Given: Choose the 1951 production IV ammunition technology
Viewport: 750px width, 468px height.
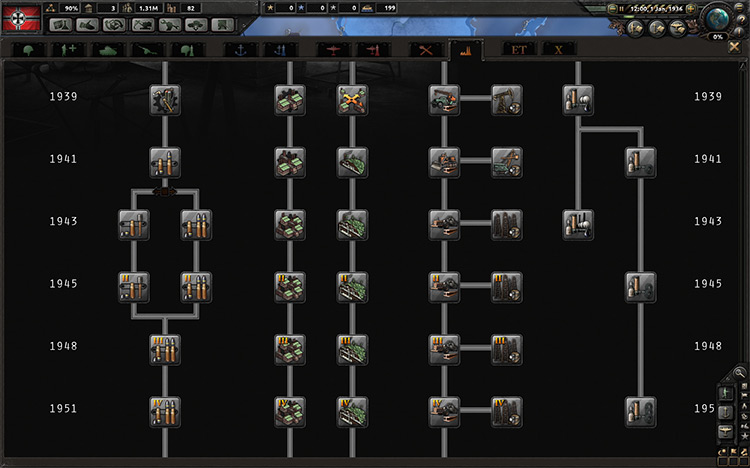Looking at the screenshot, I should click(165, 412).
